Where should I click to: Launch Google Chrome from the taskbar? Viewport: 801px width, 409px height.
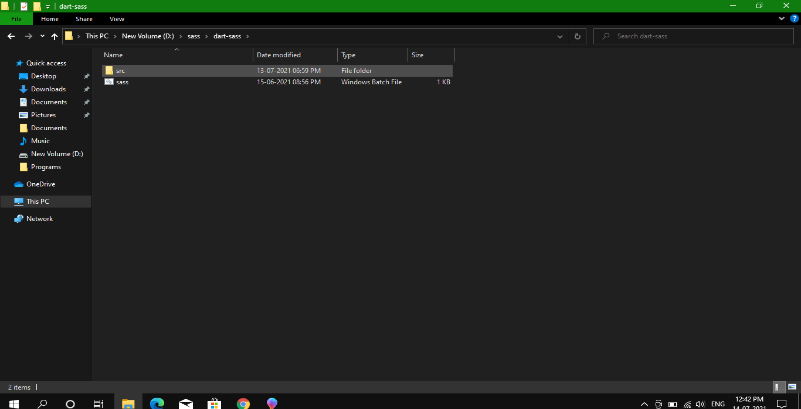click(x=244, y=403)
